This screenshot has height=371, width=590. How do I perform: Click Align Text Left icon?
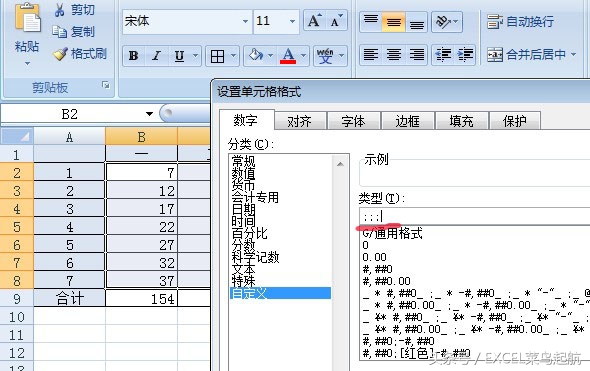coord(371,55)
